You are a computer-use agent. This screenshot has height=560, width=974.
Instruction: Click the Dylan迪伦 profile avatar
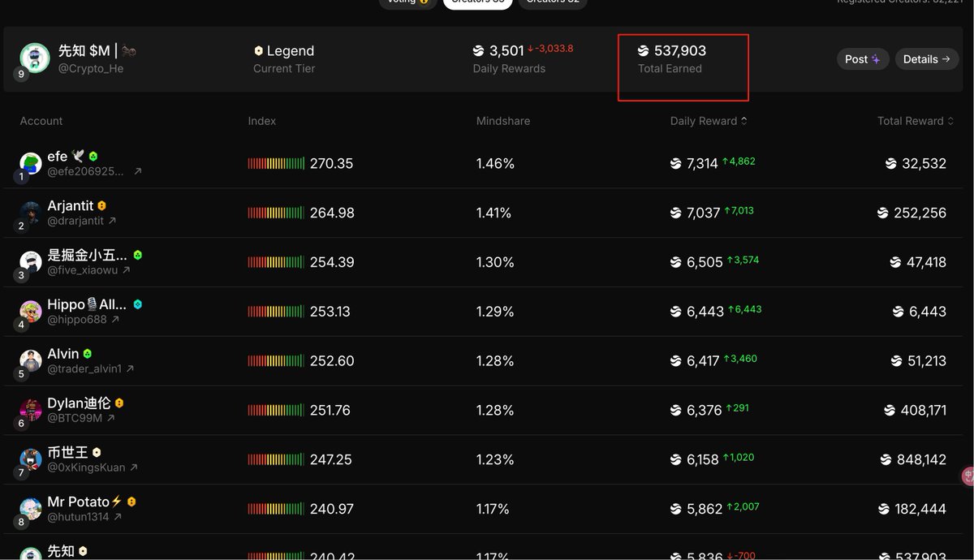[31, 408]
